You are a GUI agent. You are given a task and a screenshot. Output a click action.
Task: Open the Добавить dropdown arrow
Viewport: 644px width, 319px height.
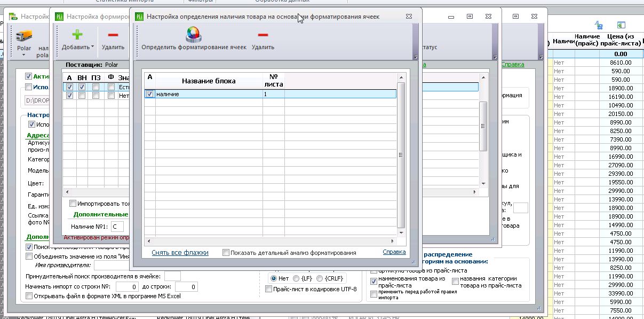tap(92, 47)
